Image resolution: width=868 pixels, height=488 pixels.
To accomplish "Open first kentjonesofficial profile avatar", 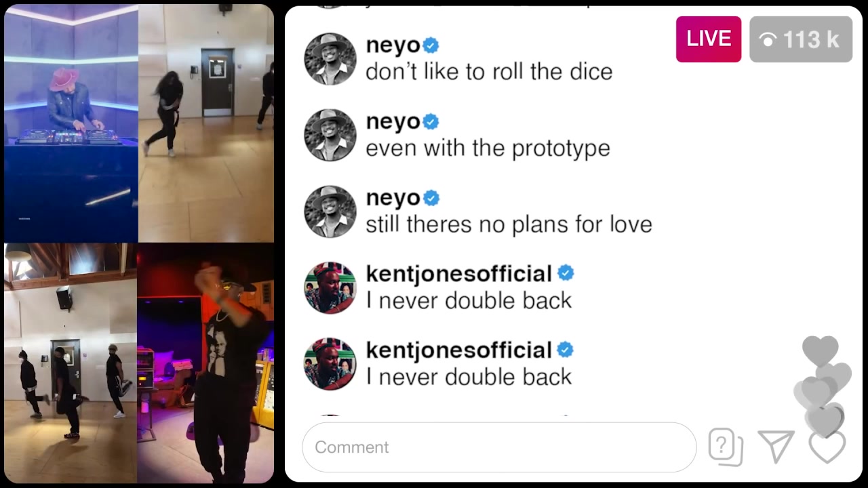I will click(x=330, y=288).
